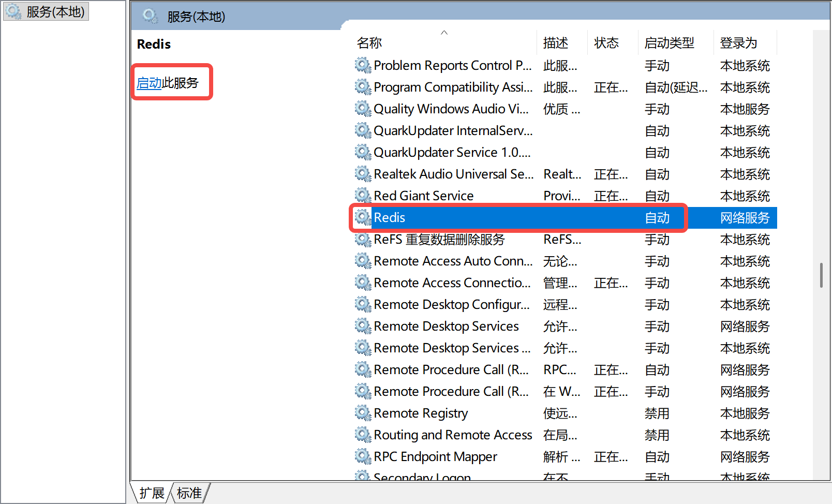Click 自动(延迟... startup type of Program Compatibility
832x504 pixels.
click(676, 87)
